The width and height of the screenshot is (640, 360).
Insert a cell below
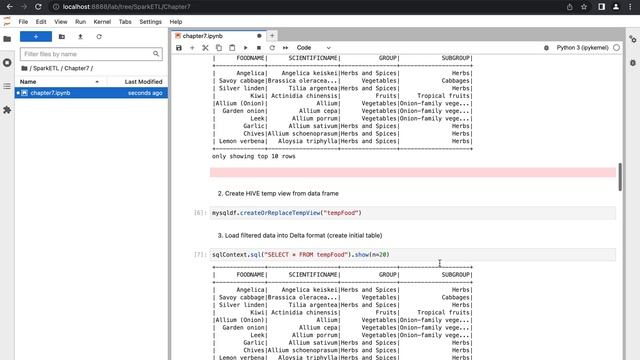tap(192, 48)
